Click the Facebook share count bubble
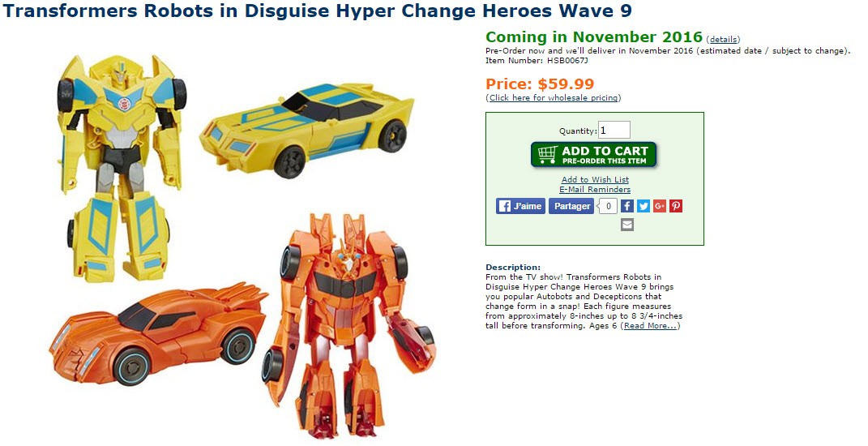The image size is (868, 446). [x=608, y=206]
